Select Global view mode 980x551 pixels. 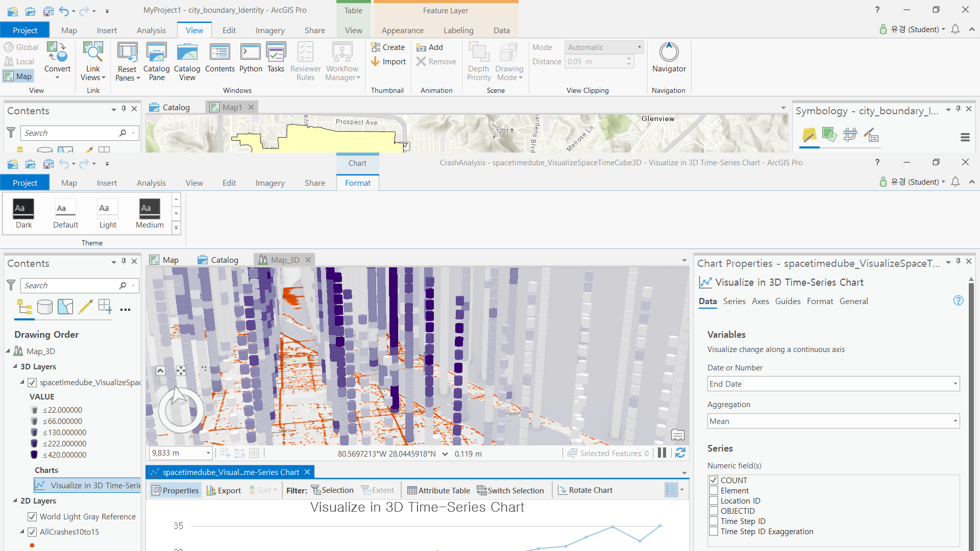21,47
